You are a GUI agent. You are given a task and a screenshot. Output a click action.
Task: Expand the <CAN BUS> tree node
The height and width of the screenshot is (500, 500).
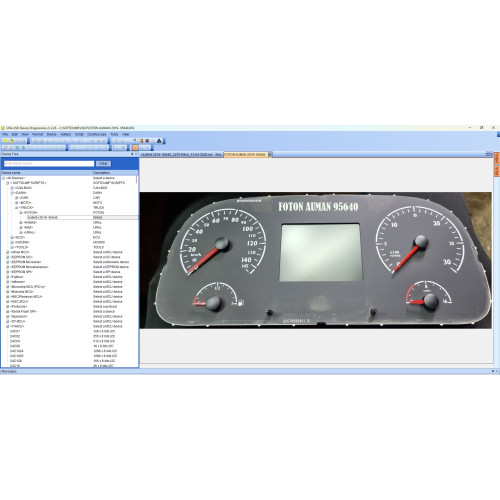point(12,188)
